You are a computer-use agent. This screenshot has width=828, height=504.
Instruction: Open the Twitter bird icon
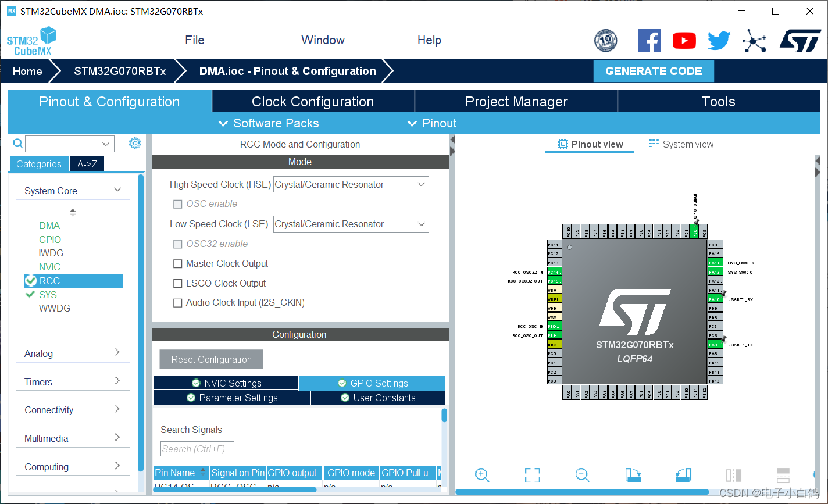point(719,41)
